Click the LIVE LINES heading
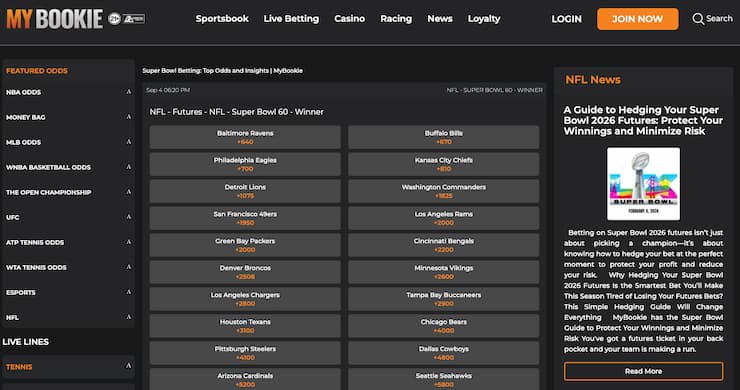 point(25,342)
